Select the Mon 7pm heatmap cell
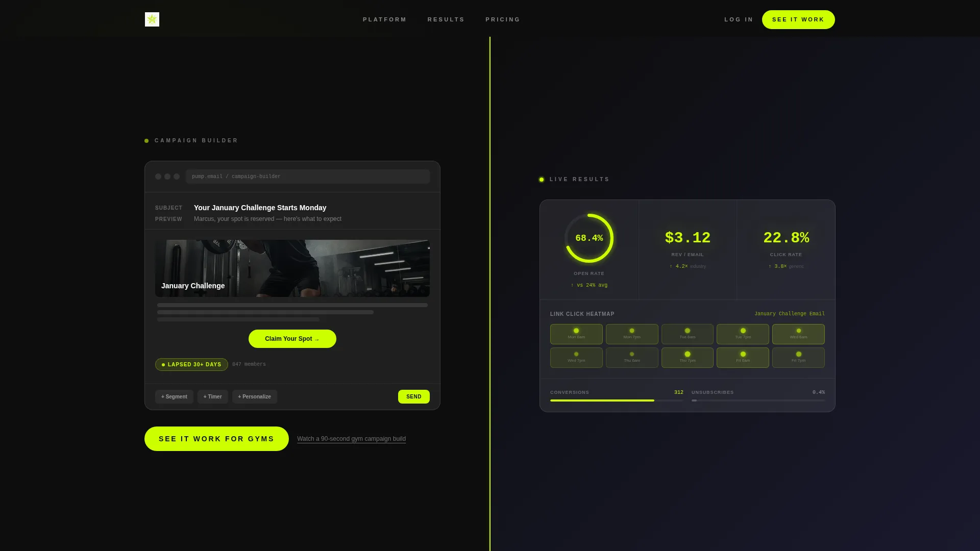The height and width of the screenshot is (551, 980). (x=632, y=334)
